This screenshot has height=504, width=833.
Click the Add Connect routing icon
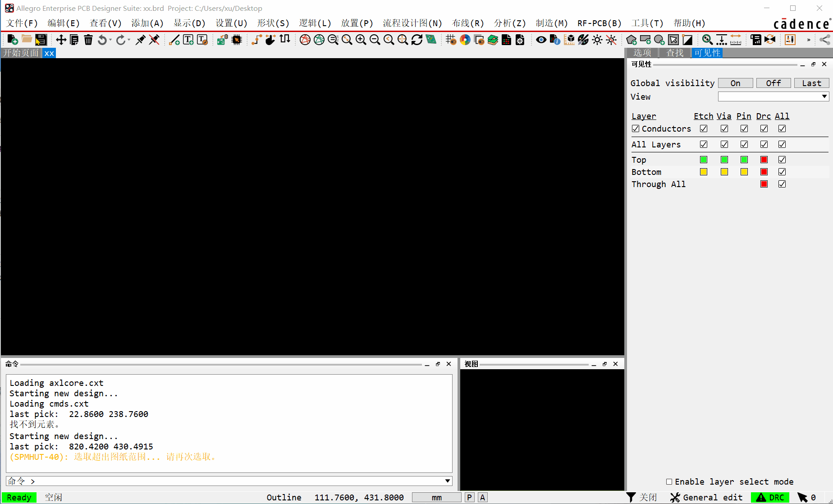click(x=256, y=40)
